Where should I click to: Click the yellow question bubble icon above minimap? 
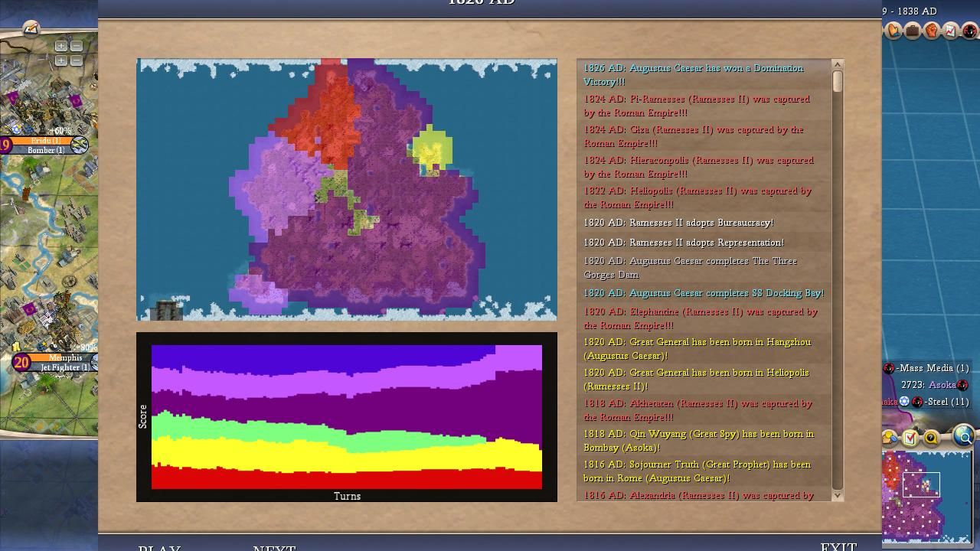tap(931, 438)
